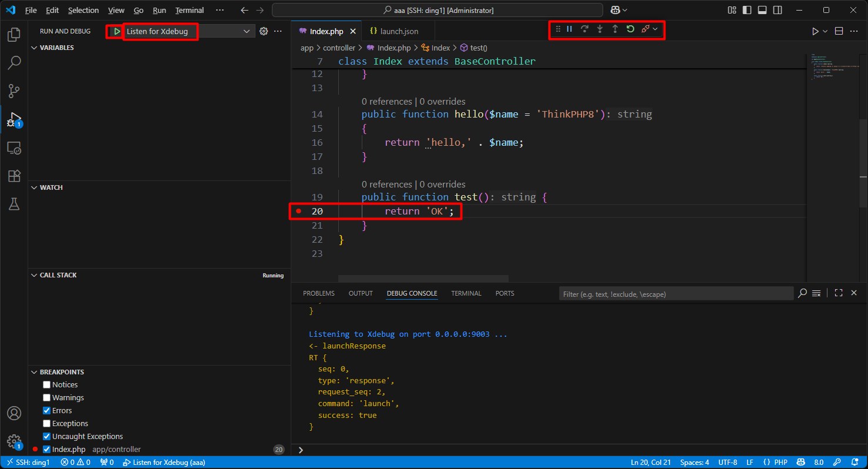Click the editor Run file play icon
Screen dimensions: 868x469
pos(815,31)
